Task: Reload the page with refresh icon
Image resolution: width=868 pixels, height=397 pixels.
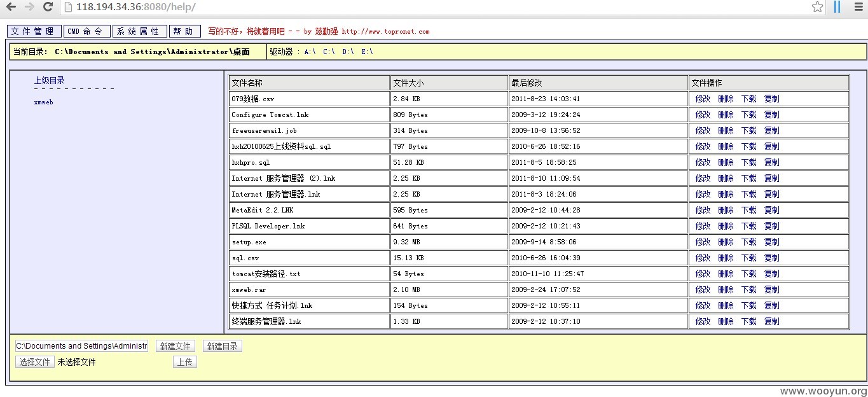Action: point(48,7)
